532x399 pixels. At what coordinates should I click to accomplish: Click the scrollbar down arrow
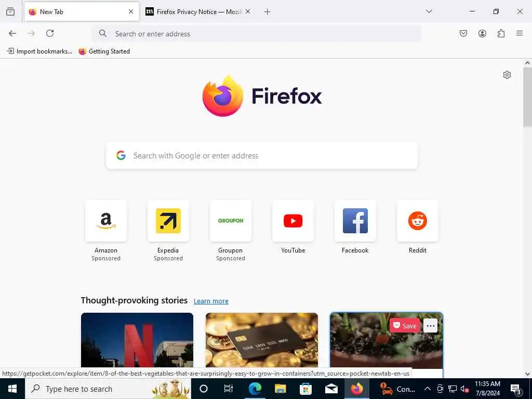pos(527,374)
